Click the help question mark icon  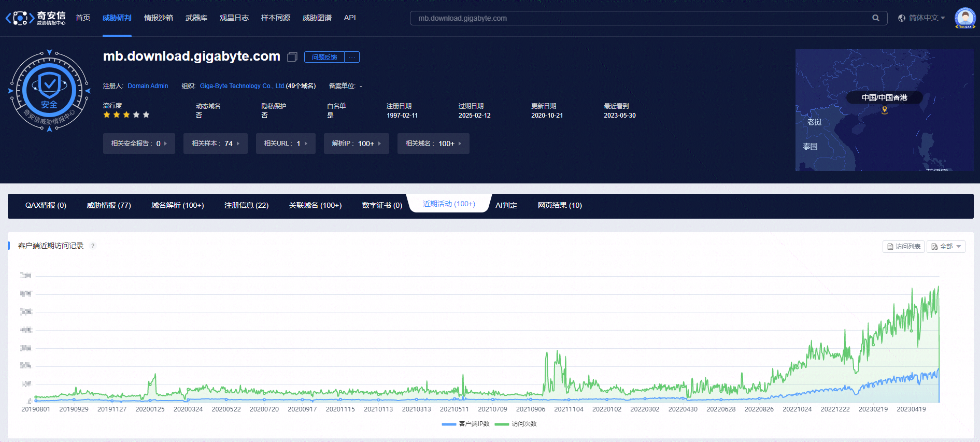click(93, 246)
